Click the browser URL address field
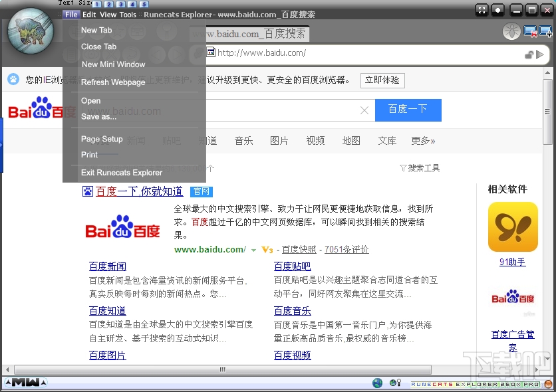This screenshot has width=556, height=392. pos(368,53)
